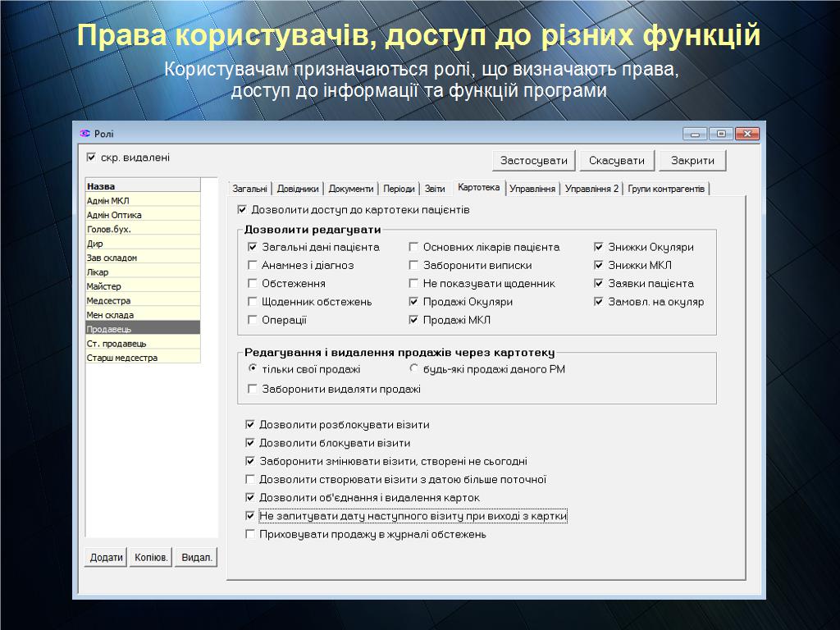Open the Загальні tab
The image size is (840, 630).
point(249,189)
